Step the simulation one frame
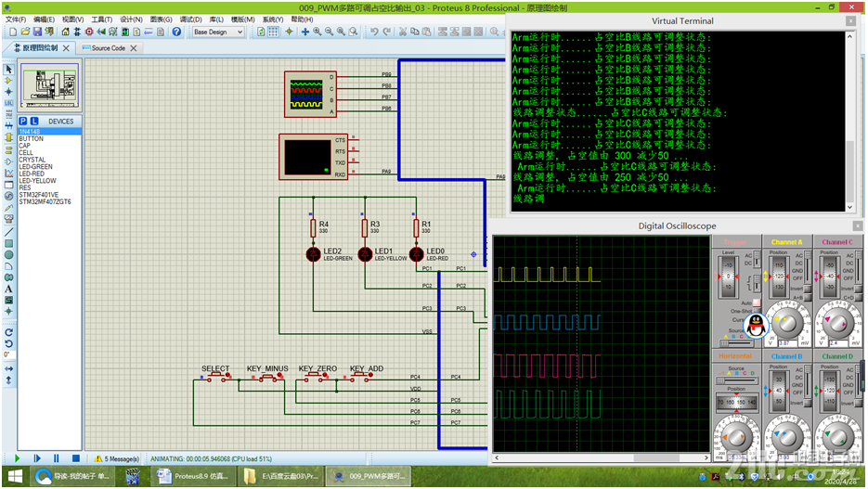This screenshot has width=868, height=489. 37,458
